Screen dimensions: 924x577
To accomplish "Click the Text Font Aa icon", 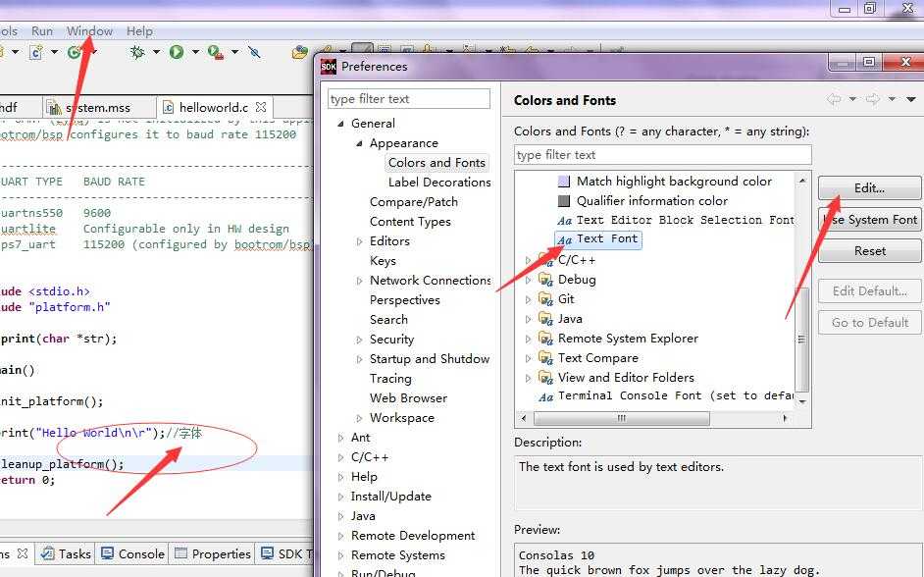I will click(x=565, y=239).
